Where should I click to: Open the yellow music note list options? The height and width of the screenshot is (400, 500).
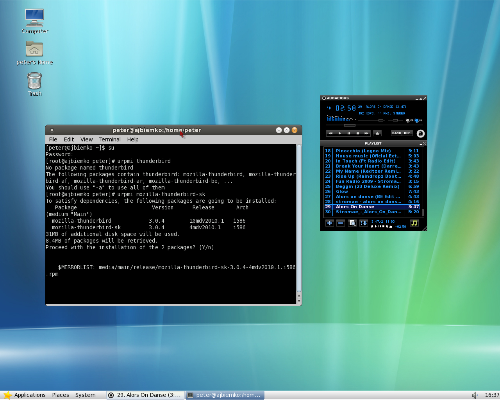click(x=414, y=223)
